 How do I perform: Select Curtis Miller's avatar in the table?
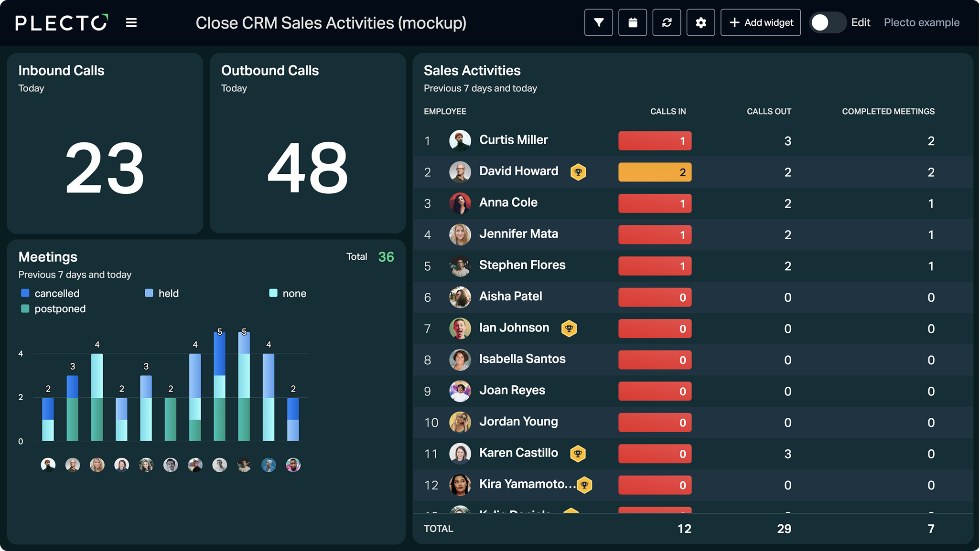click(x=460, y=140)
